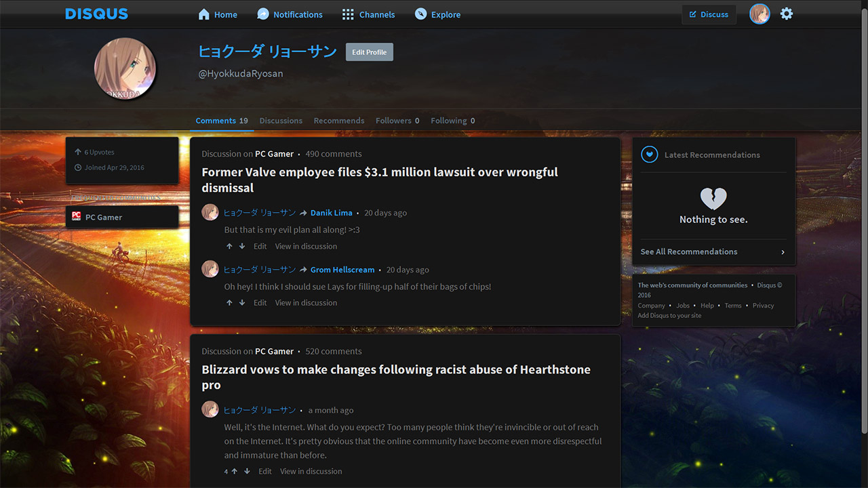Click the PC Gamer logo icon in sidebar

[77, 217]
